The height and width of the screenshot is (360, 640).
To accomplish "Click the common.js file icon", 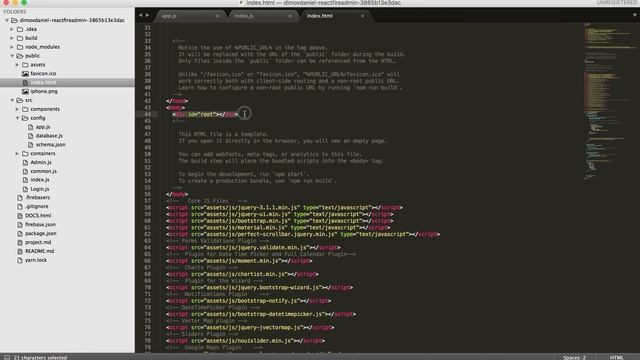I will point(25,171).
